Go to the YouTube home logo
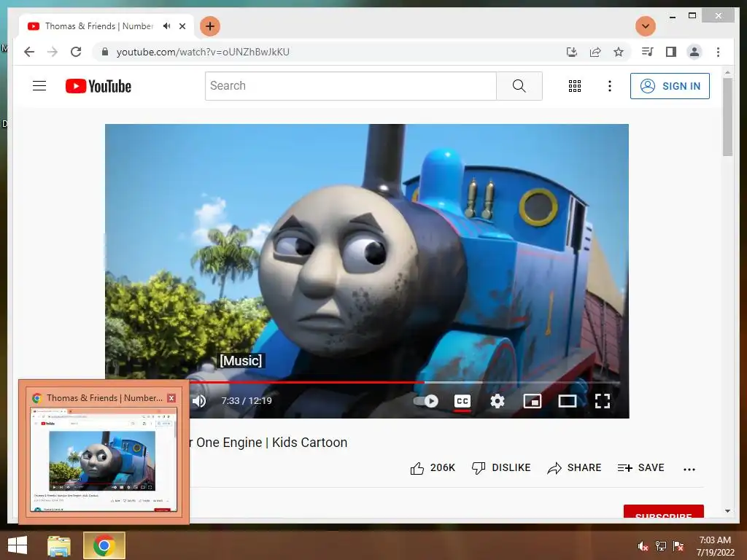Viewport: 747px width, 560px height. 98,86
